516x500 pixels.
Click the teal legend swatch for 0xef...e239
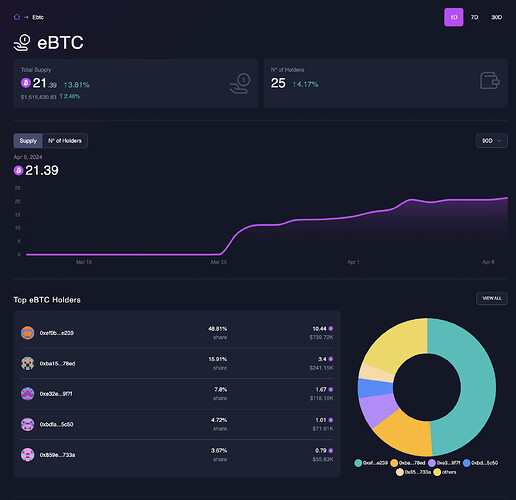click(x=358, y=463)
